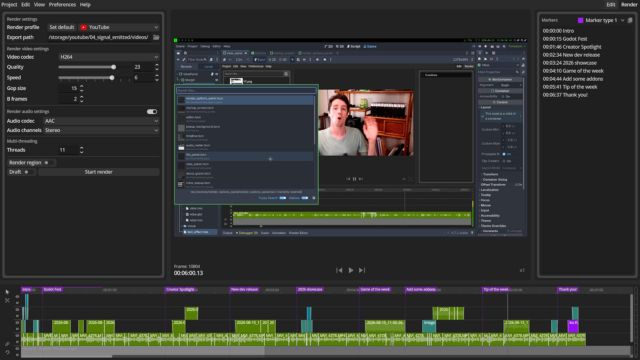
Task: Click the timeline vertical scrollbar
Action: click(632, 318)
